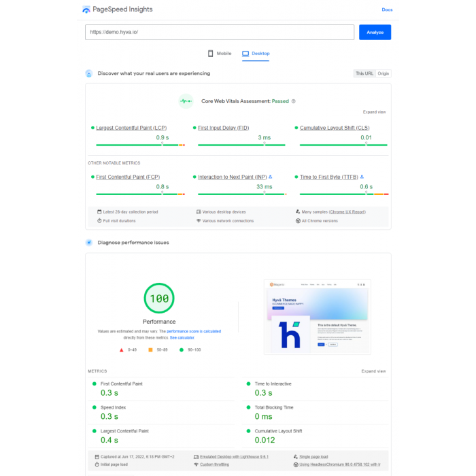The width and height of the screenshot is (476, 476).
Task: Click the experimental flask icon beside TTFB
Action: tap(362, 177)
